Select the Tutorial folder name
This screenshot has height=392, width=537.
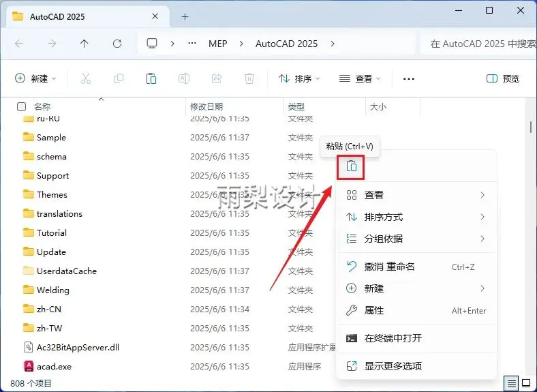click(52, 233)
